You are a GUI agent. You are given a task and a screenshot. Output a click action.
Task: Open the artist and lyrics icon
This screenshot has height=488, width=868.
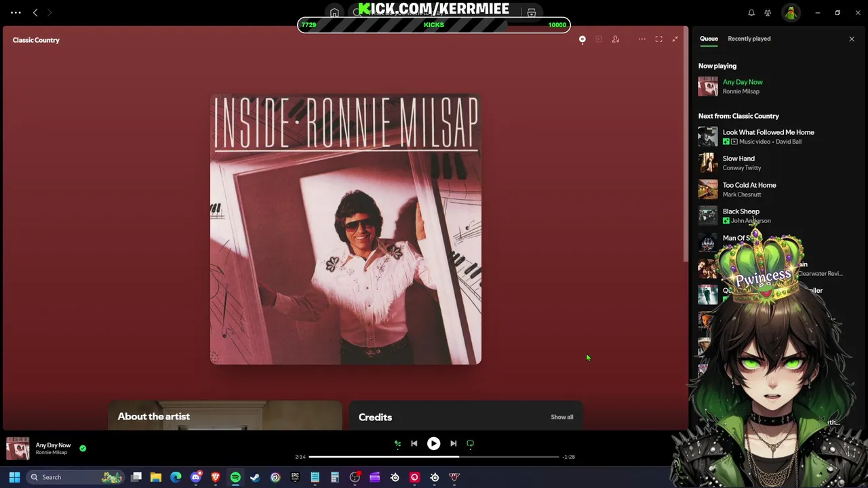tap(616, 39)
